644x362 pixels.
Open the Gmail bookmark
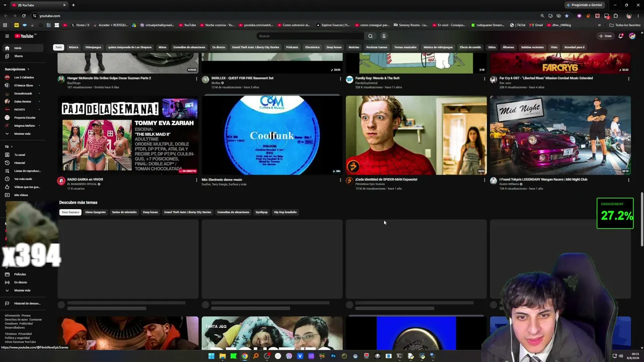click(537, 25)
